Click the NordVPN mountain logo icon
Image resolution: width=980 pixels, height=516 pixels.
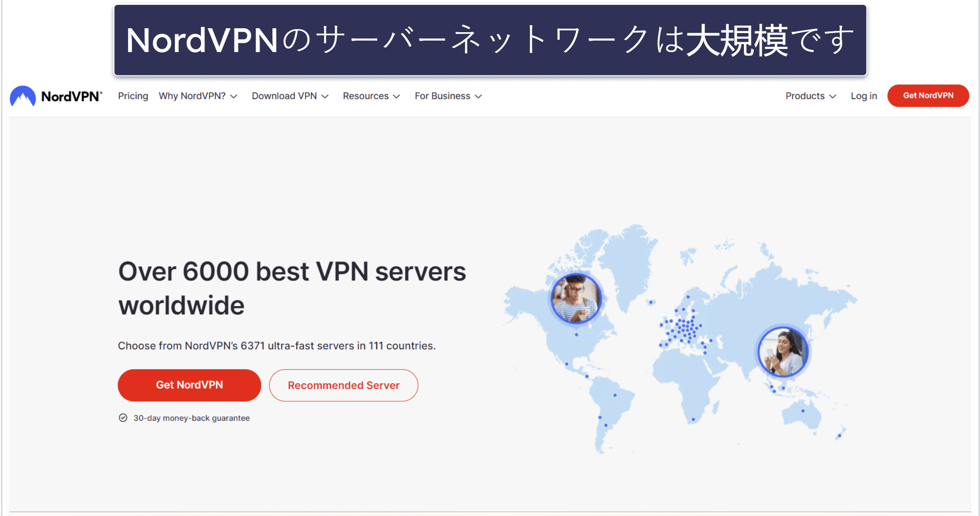[x=23, y=96]
